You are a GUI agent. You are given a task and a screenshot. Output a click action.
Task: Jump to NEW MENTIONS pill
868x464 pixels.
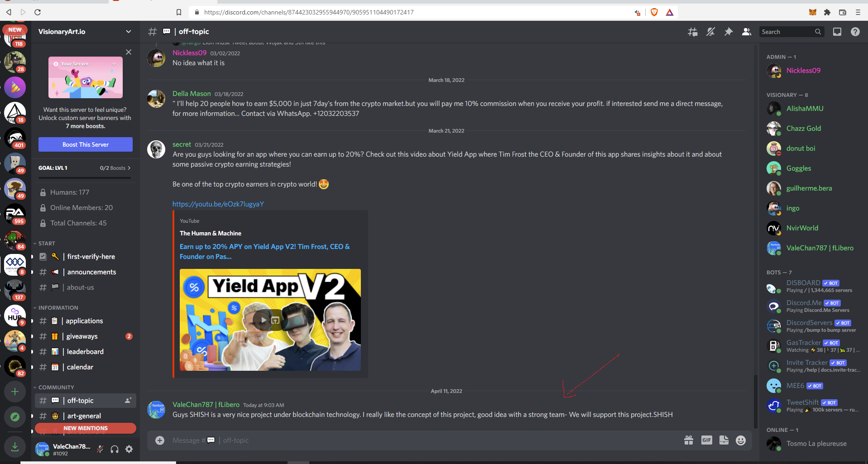86,428
